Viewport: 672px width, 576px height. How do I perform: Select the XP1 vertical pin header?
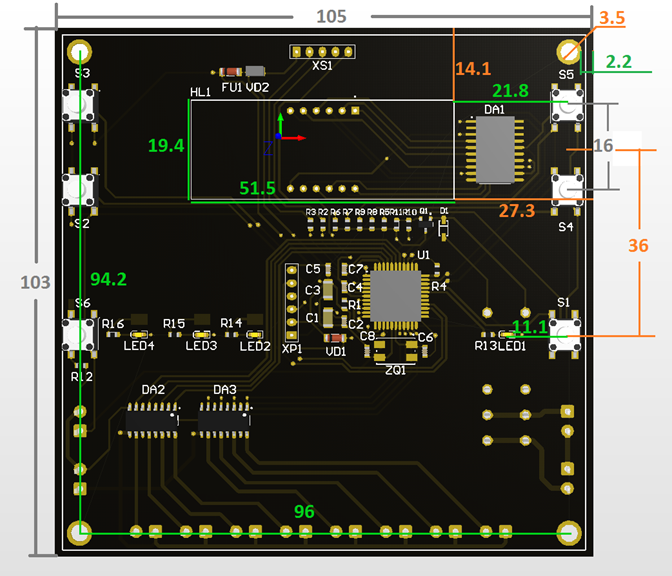(x=291, y=303)
